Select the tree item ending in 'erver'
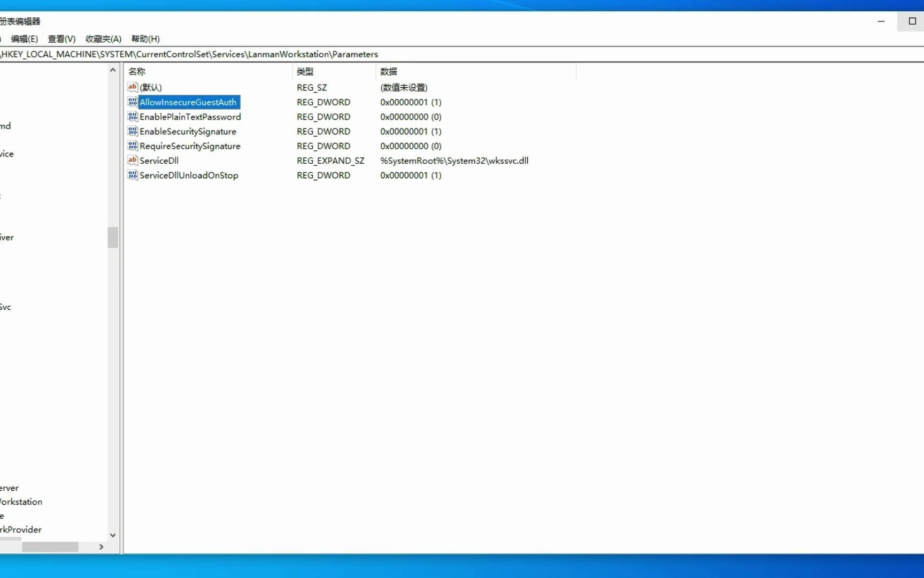 coord(10,488)
